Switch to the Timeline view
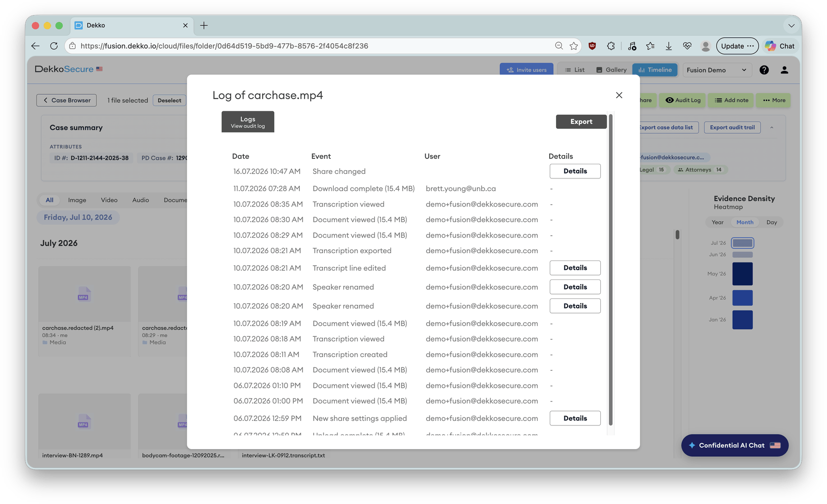 [655, 70]
